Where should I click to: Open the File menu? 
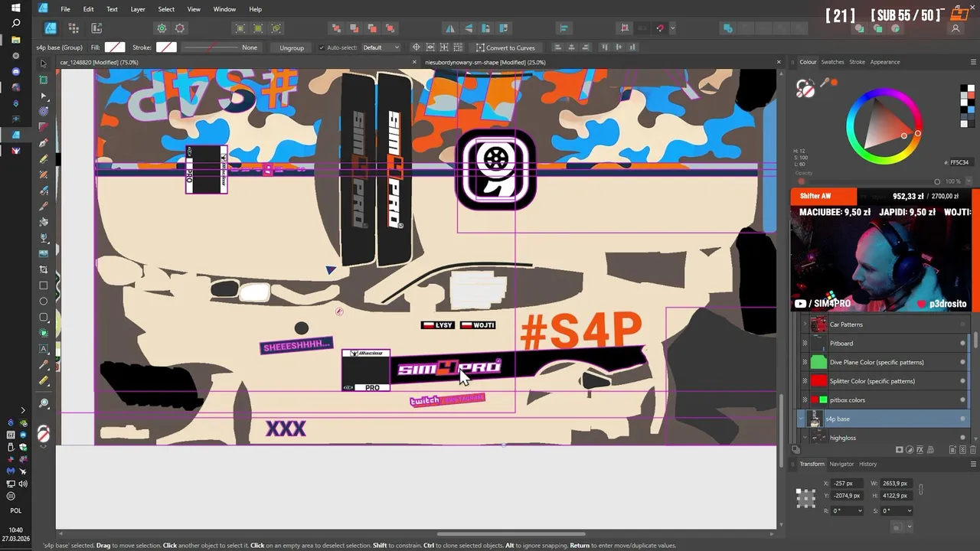(x=65, y=9)
